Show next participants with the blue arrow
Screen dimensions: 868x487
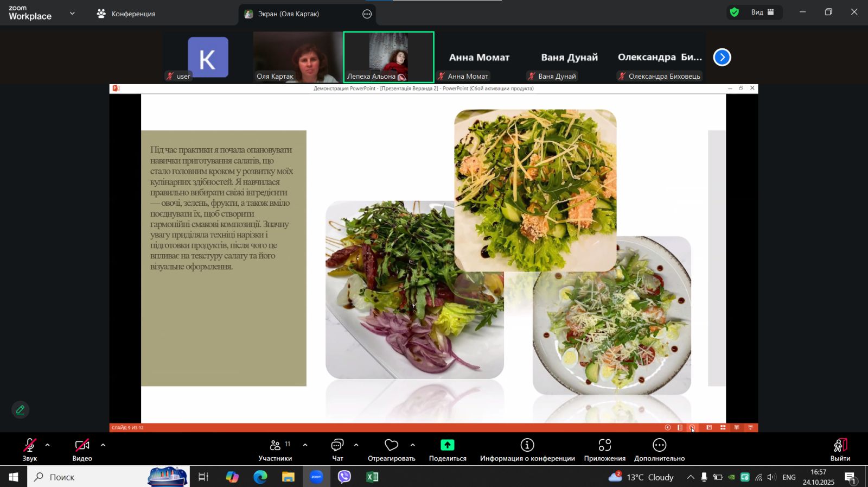coord(722,57)
